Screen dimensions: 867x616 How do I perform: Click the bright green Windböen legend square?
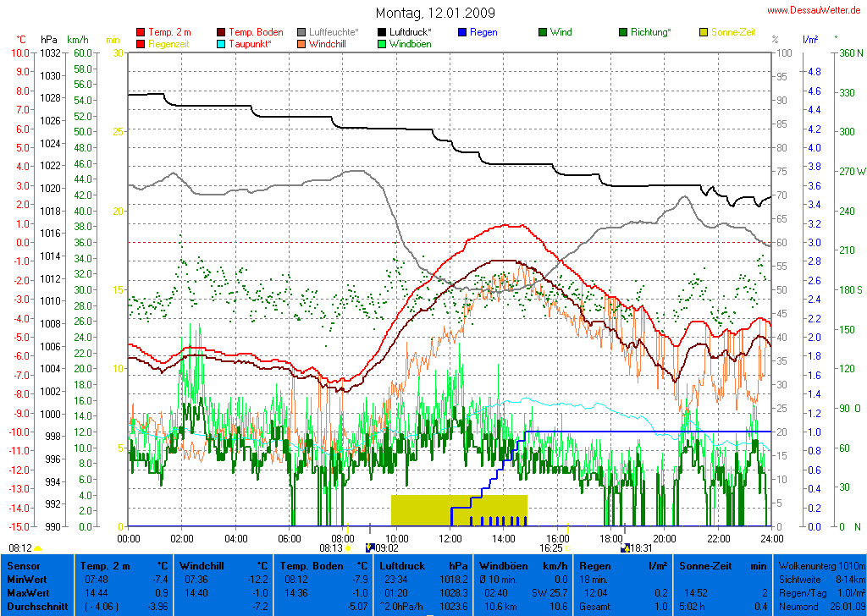click(383, 43)
